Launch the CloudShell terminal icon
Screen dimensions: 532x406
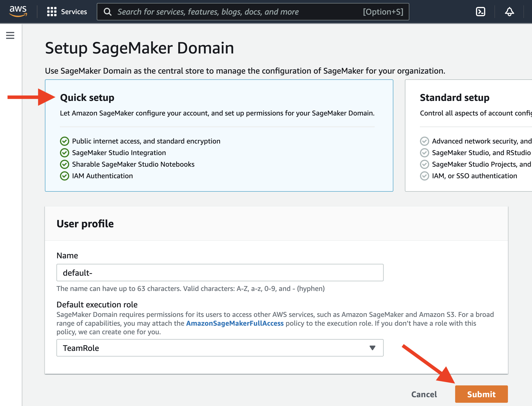(x=480, y=12)
